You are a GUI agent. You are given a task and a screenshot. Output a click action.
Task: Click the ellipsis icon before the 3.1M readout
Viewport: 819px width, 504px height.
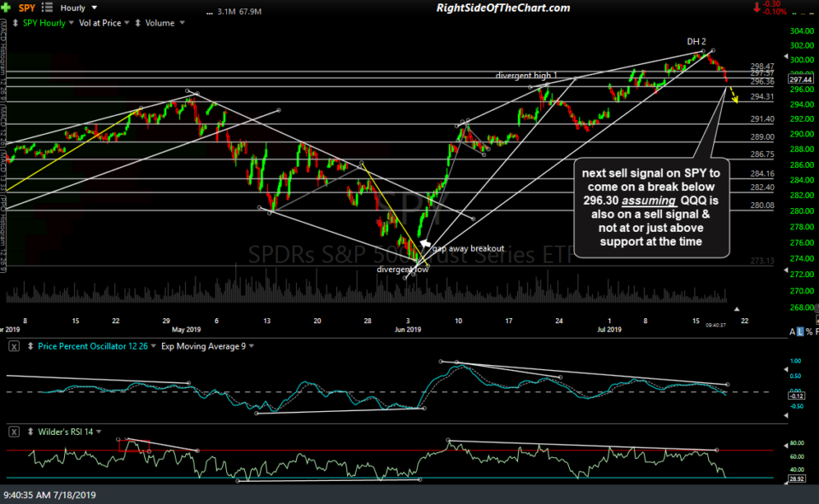[207, 12]
